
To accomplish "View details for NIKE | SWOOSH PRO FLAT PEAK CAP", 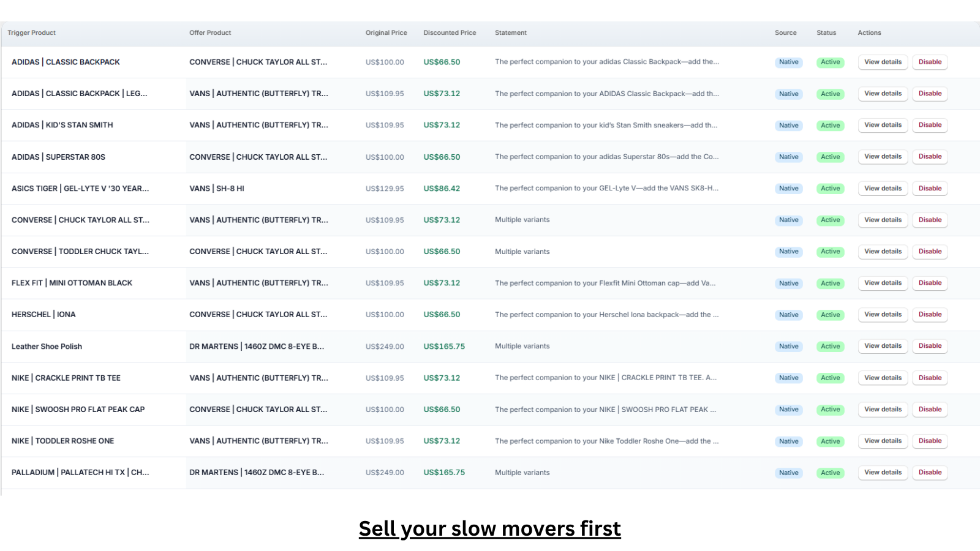I will pyautogui.click(x=883, y=410).
